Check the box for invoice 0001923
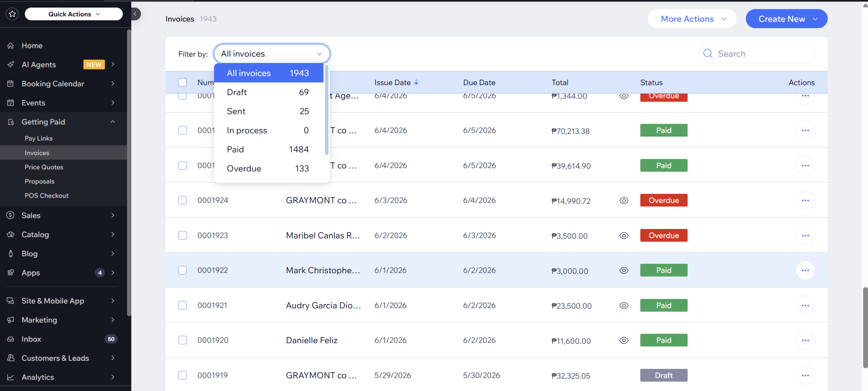868x391 pixels. pyautogui.click(x=182, y=235)
